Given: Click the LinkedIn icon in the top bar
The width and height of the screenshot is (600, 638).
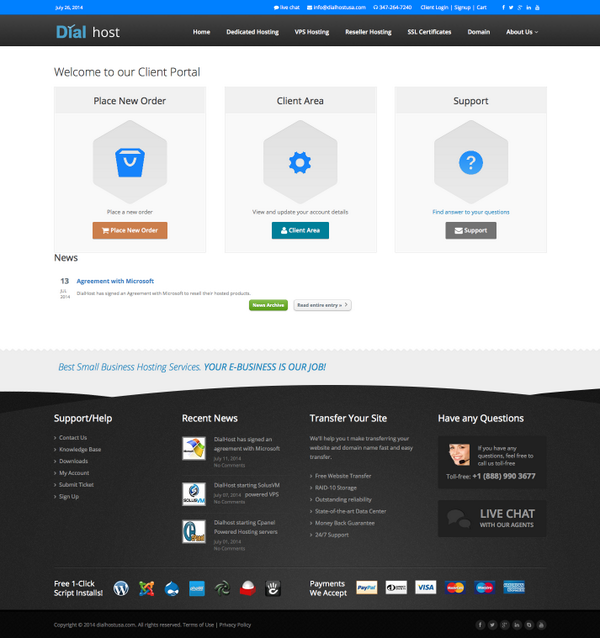Looking at the screenshot, I should coord(528,7).
